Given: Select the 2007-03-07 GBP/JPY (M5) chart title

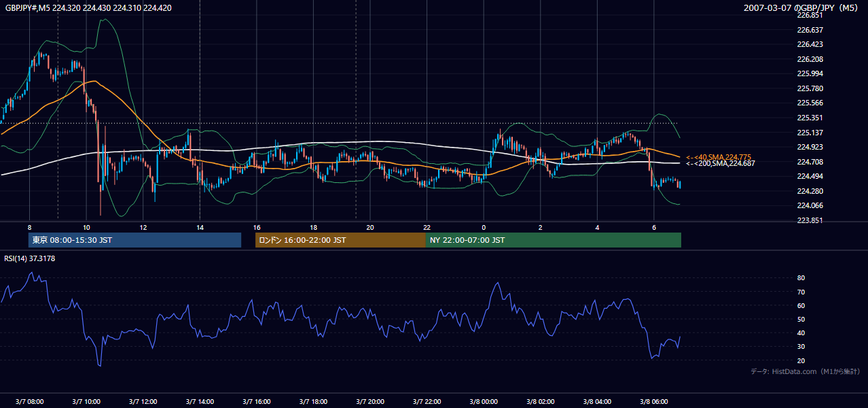Looking at the screenshot, I should [x=801, y=7].
